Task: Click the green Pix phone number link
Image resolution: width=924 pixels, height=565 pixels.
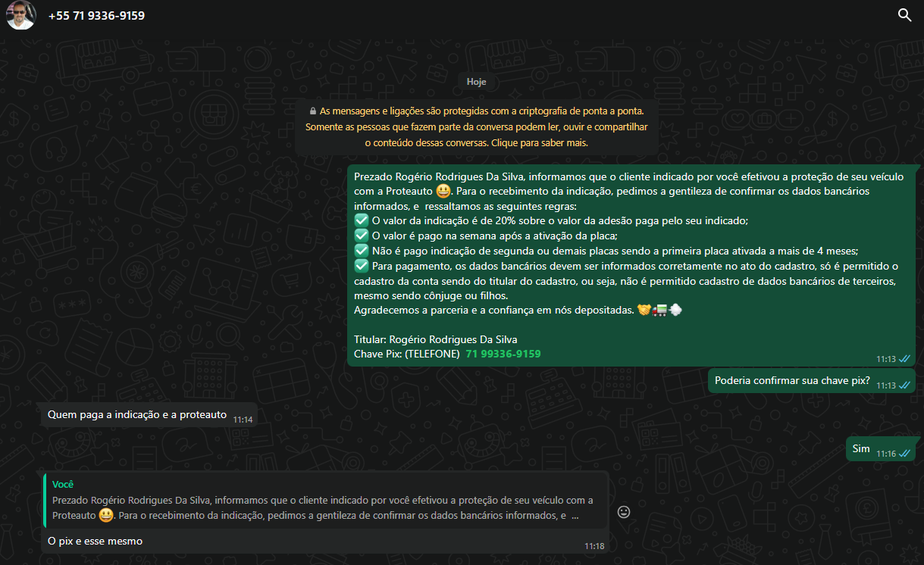Action: point(503,354)
